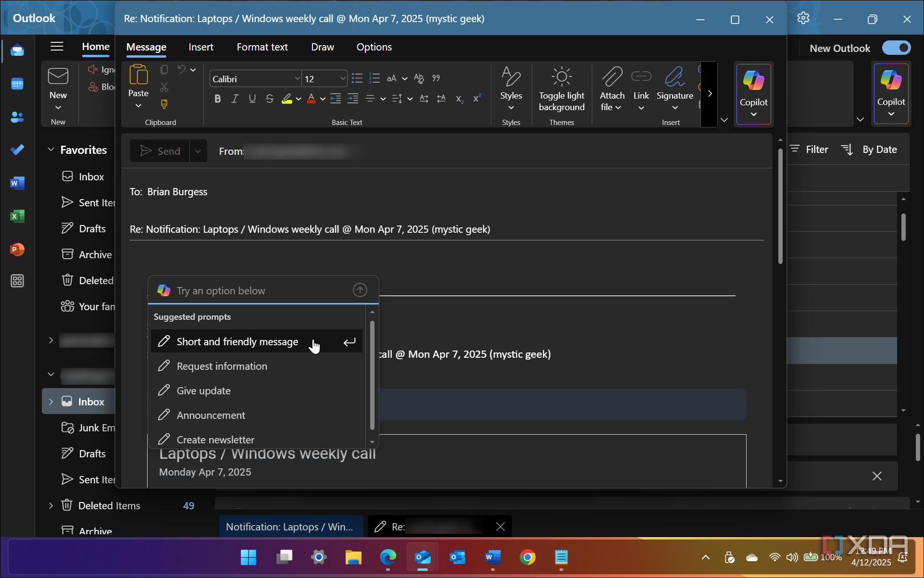
Task: Click the Toggle light background sun icon
Action: (x=561, y=77)
